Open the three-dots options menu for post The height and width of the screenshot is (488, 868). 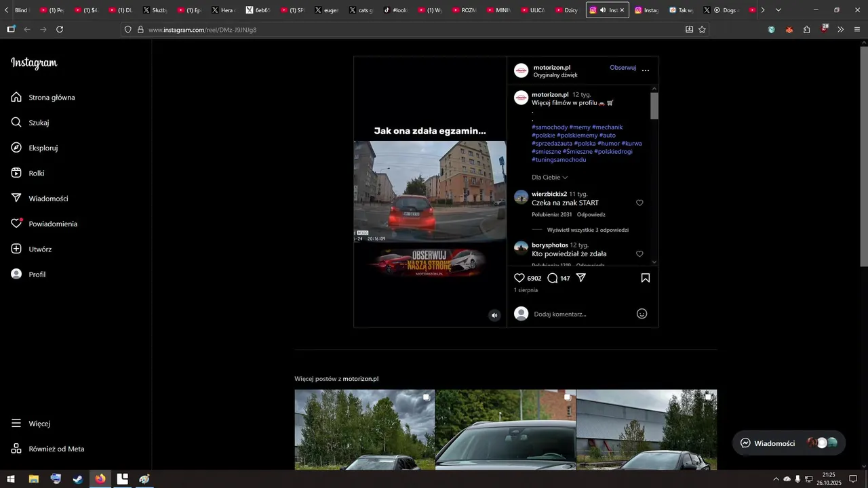coord(646,70)
